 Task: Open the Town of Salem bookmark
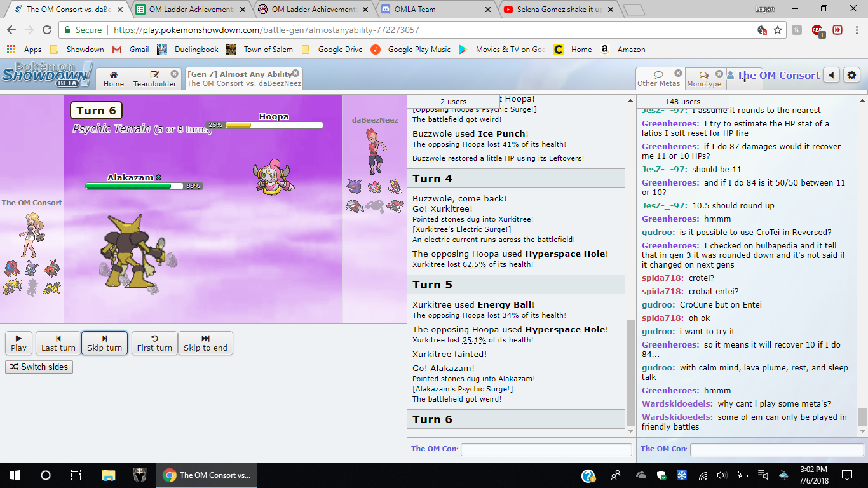260,50
